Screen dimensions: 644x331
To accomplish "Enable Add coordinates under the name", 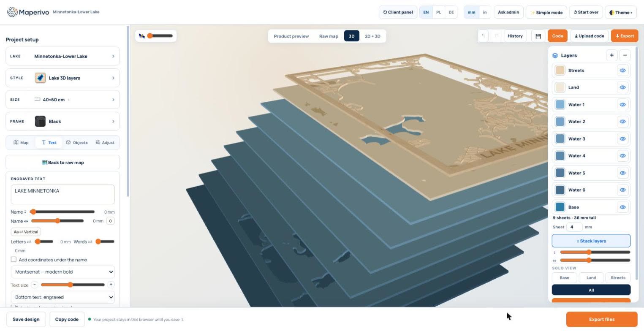I will [14, 259].
